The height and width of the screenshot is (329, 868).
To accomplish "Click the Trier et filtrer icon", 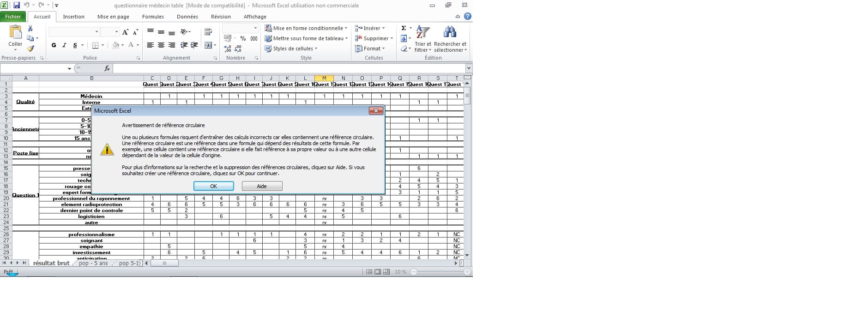I will tap(422, 39).
